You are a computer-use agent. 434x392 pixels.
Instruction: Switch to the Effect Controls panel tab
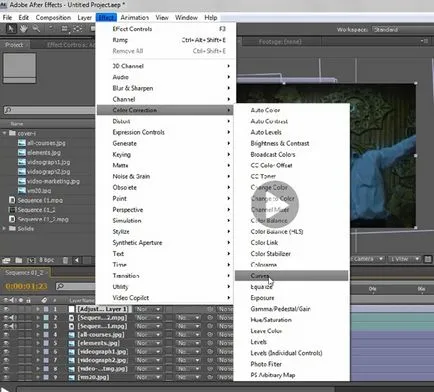coord(70,45)
